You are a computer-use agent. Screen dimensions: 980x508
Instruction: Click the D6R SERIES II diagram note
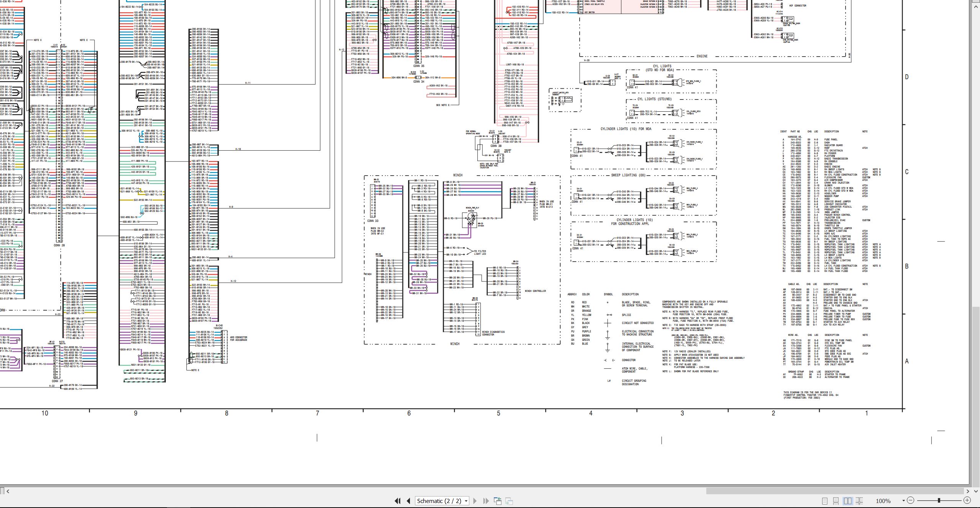[x=811, y=395]
